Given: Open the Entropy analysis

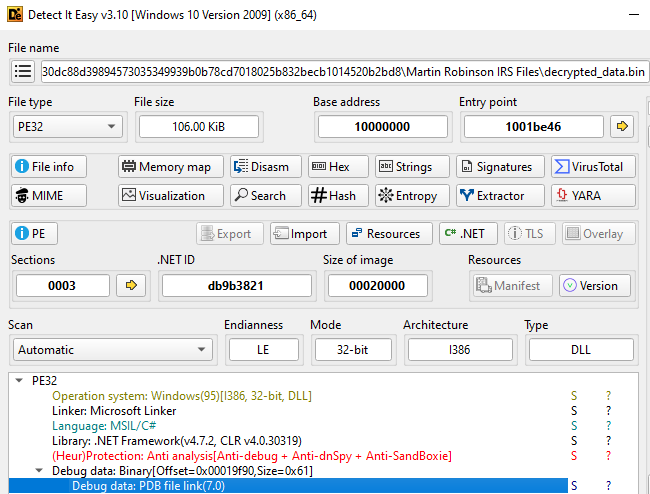Looking at the screenshot, I should (x=406, y=196).
